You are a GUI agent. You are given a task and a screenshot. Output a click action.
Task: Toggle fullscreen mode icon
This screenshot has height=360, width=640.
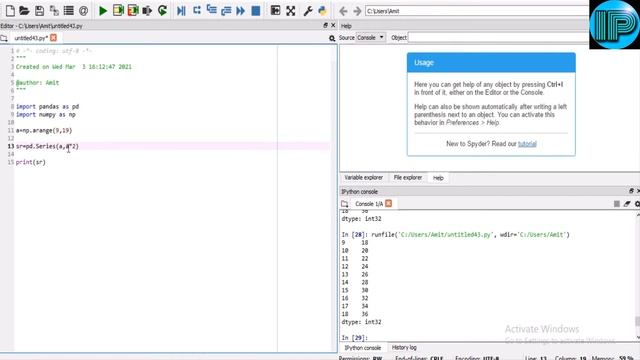pos(291,11)
